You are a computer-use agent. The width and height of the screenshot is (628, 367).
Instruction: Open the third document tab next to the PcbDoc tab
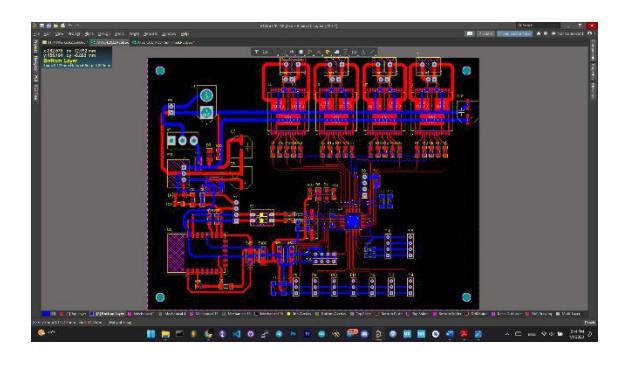[150, 42]
